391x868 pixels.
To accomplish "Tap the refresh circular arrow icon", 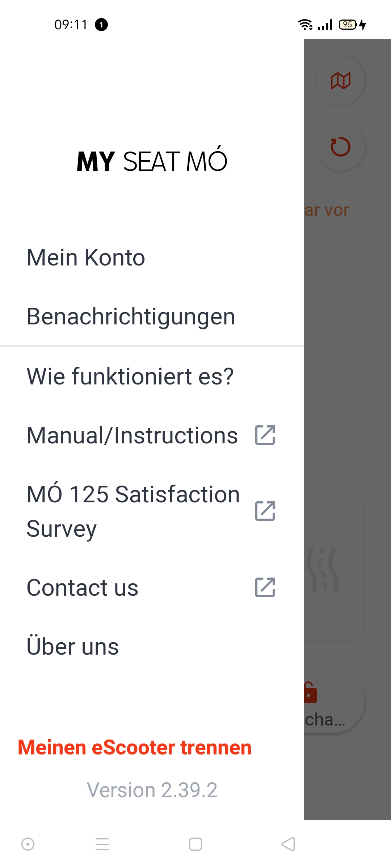I will [x=340, y=147].
